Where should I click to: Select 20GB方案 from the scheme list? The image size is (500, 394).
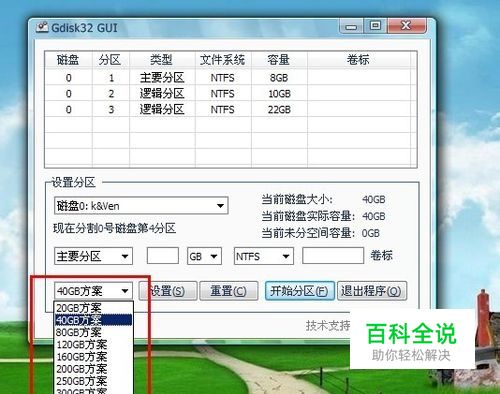[x=94, y=307]
